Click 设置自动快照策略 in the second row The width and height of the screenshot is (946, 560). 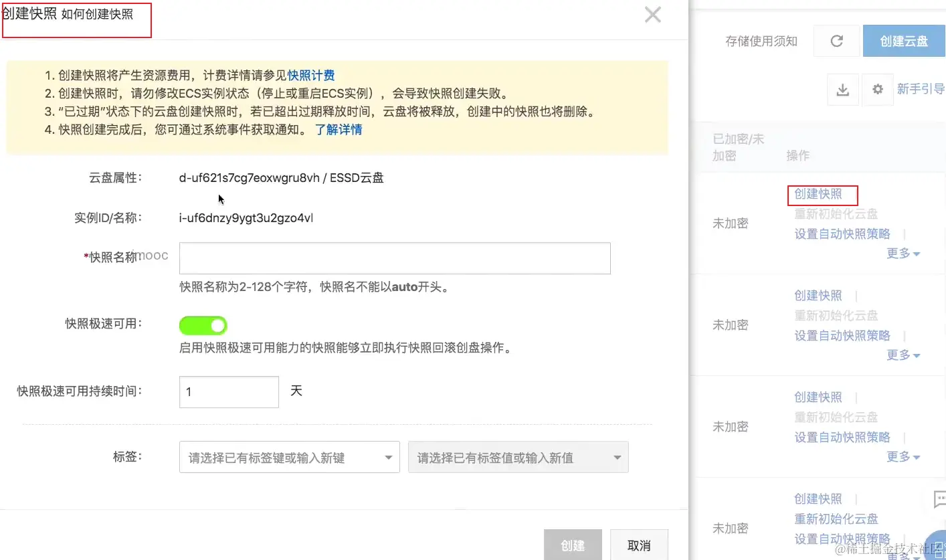[842, 336]
